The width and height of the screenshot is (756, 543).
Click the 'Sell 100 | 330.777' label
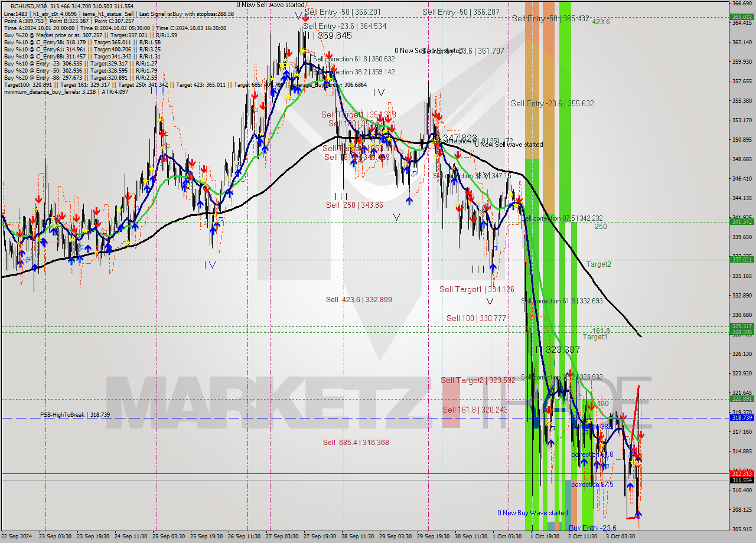pyautogui.click(x=476, y=319)
